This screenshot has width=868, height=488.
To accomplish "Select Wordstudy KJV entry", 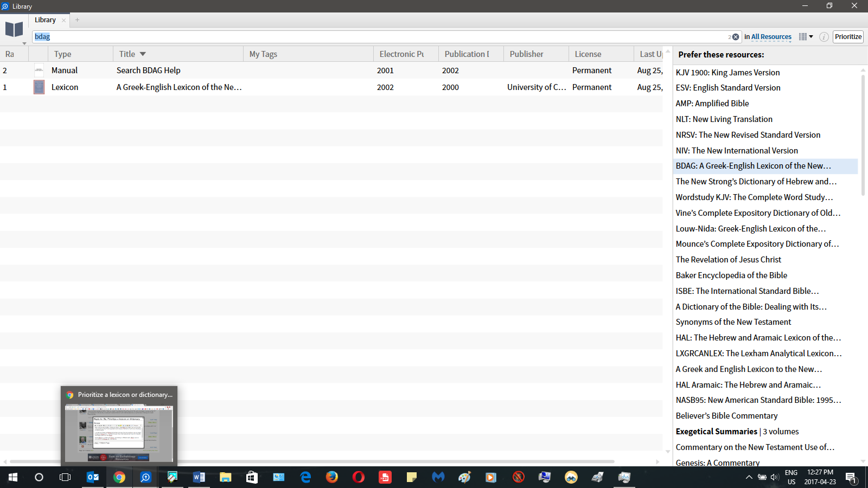I will [754, 197].
